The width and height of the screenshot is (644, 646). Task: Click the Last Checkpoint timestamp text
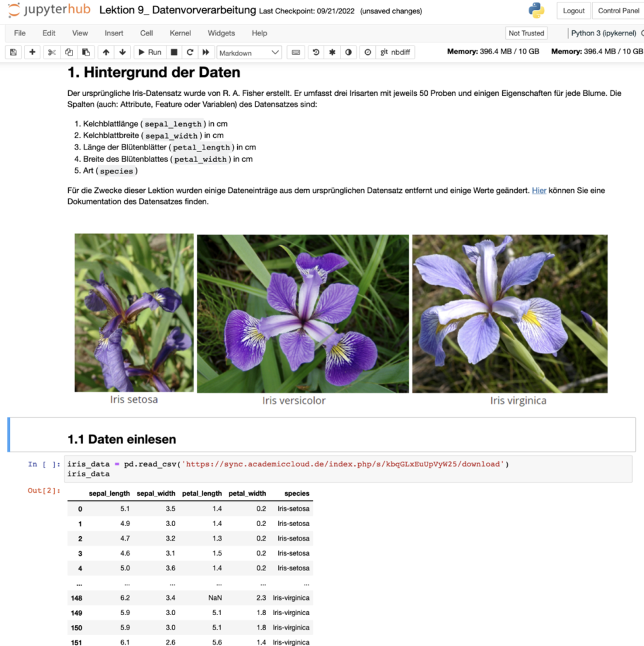307,11
